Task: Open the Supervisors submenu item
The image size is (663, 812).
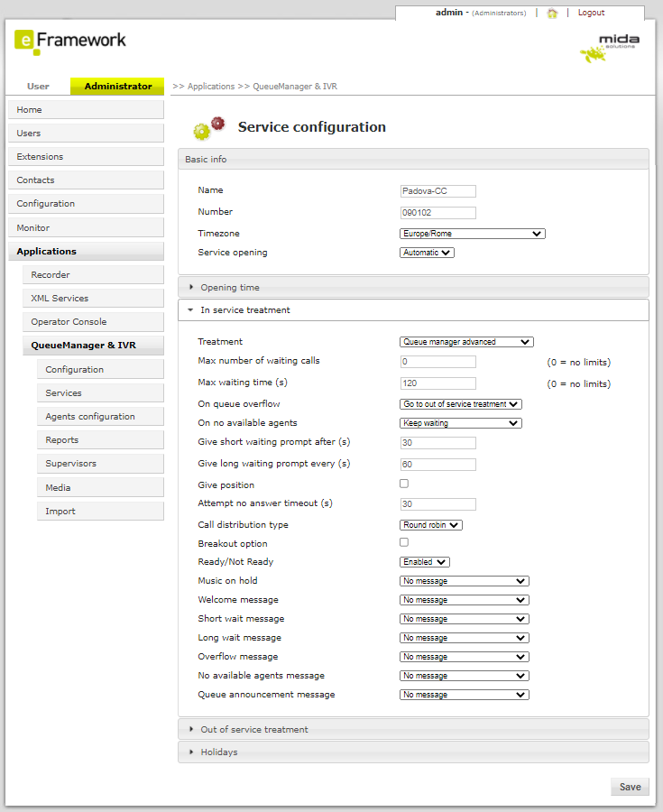Action: [100, 464]
